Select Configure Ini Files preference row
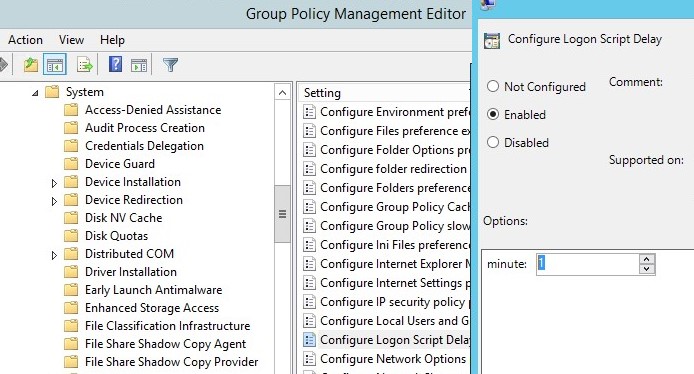The image size is (694, 374). [386, 245]
